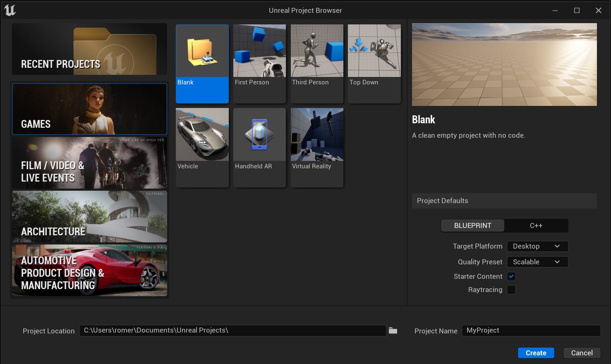Image resolution: width=611 pixels, height=364 pixels.
Task: Collapse the Project Defaults section header
Action: (x=504, y=201)
